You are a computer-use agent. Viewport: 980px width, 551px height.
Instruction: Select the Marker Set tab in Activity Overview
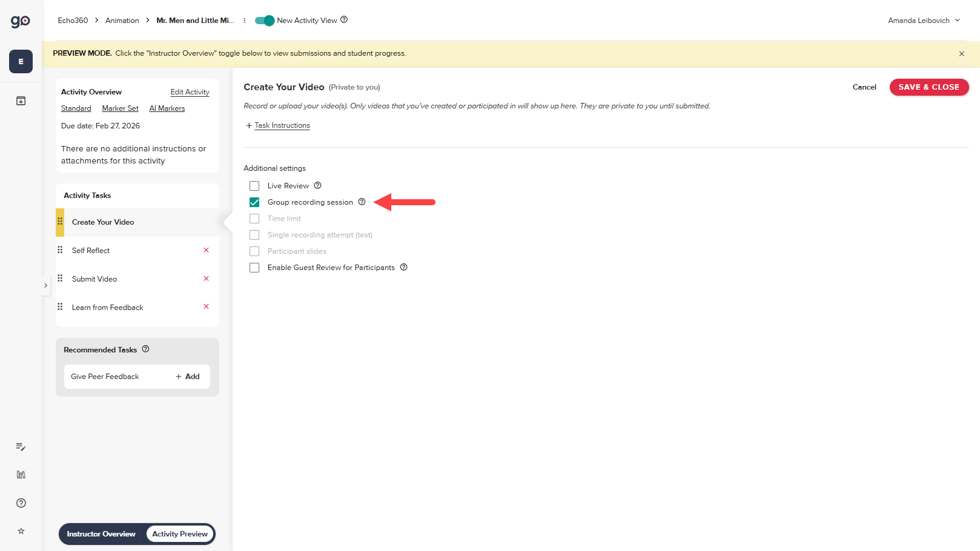tap(119, 108)
